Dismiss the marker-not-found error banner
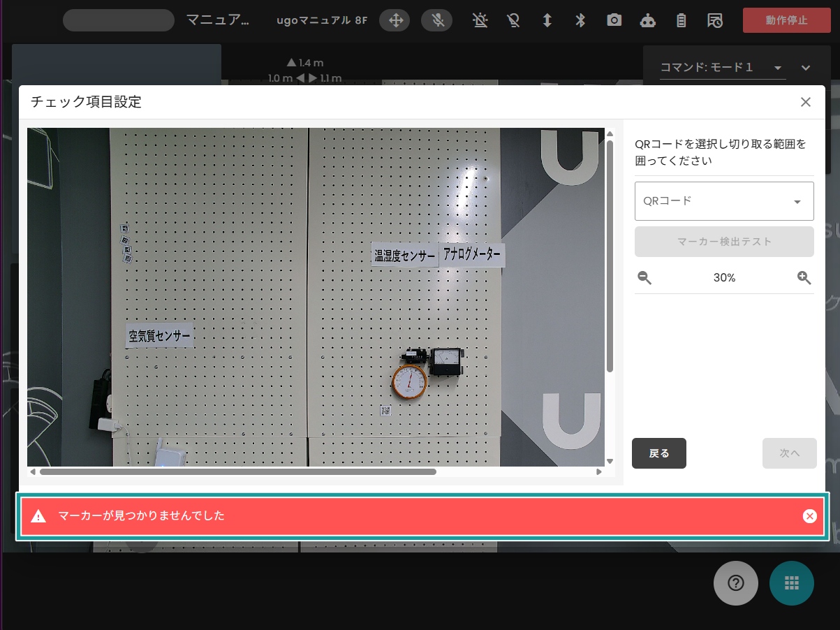The height and width of the screenshot is (630, 840). point(809,516)
